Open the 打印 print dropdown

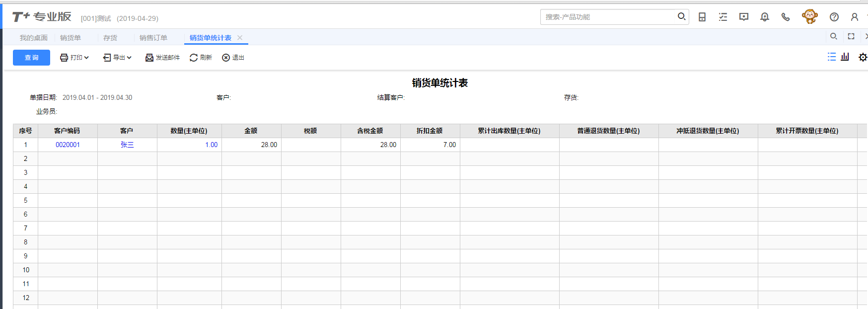[74, 58]
